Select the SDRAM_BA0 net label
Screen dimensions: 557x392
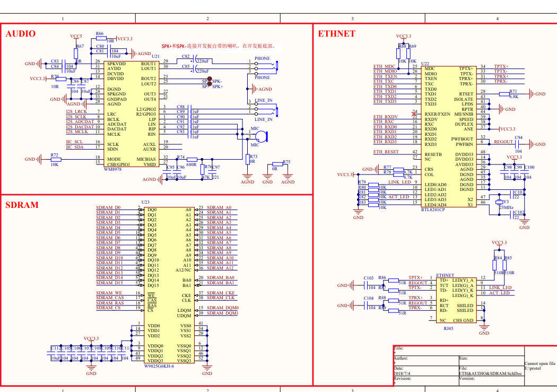tap(221, 277)
